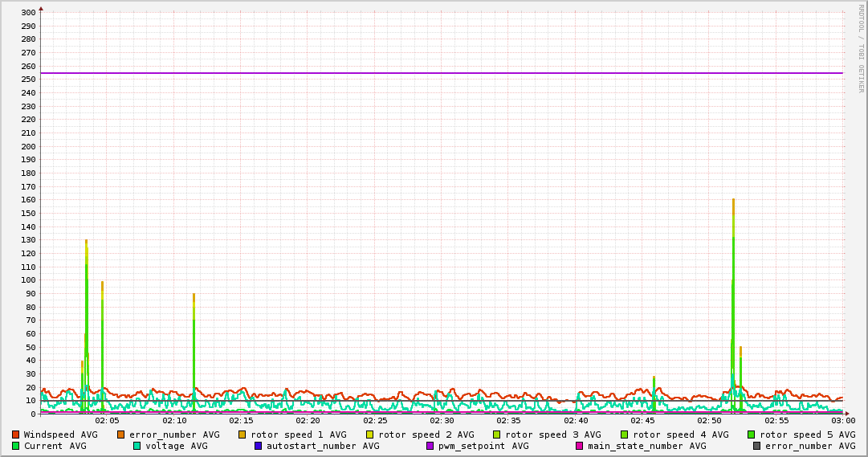Screen dimensions: 868x457
Task: Click the purple pwm_setpoint AVG swatch
Action: click(430, 446)
